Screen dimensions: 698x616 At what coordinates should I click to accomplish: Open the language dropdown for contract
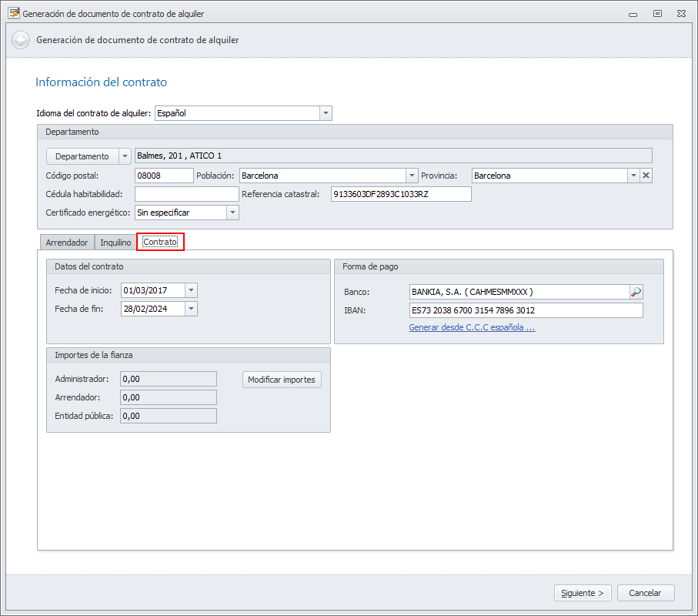326,113
